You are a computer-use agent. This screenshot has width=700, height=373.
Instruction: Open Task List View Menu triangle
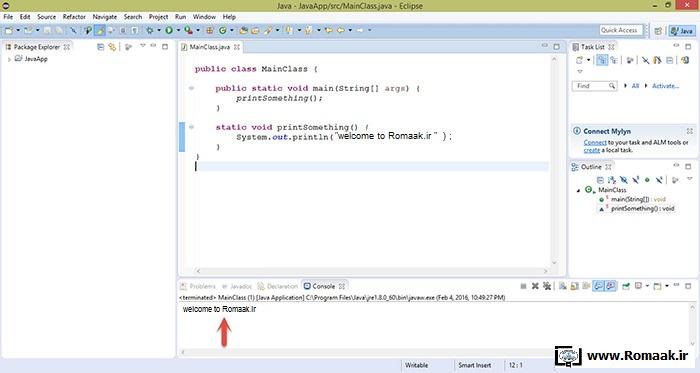click(580, 72)
